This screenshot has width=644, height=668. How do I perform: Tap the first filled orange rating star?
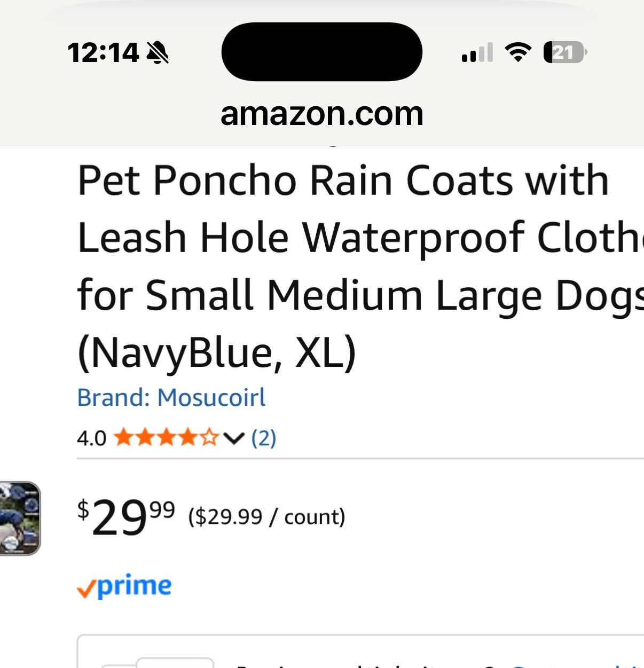click(123, 438)
